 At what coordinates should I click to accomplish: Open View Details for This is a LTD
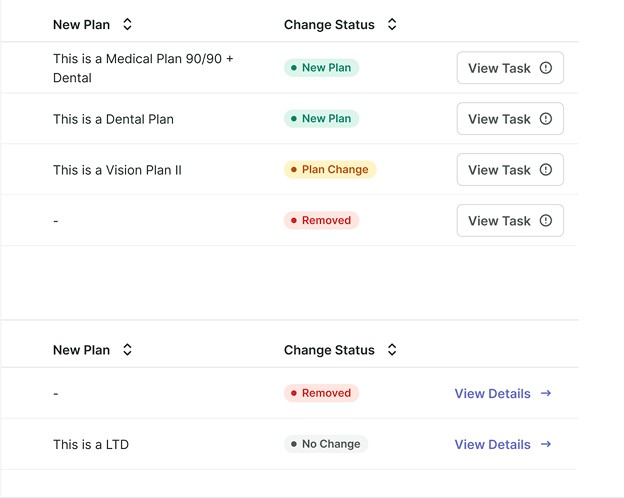pyautogui.click(x=503, y=444)
